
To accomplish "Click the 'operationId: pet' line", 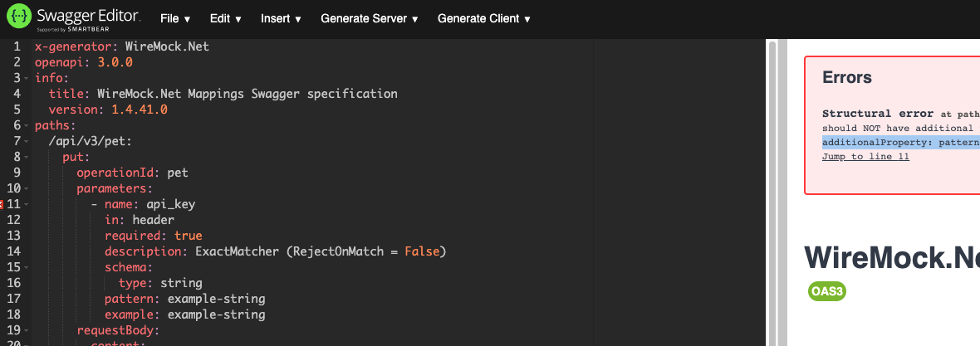I will click(x=133, y=173).
